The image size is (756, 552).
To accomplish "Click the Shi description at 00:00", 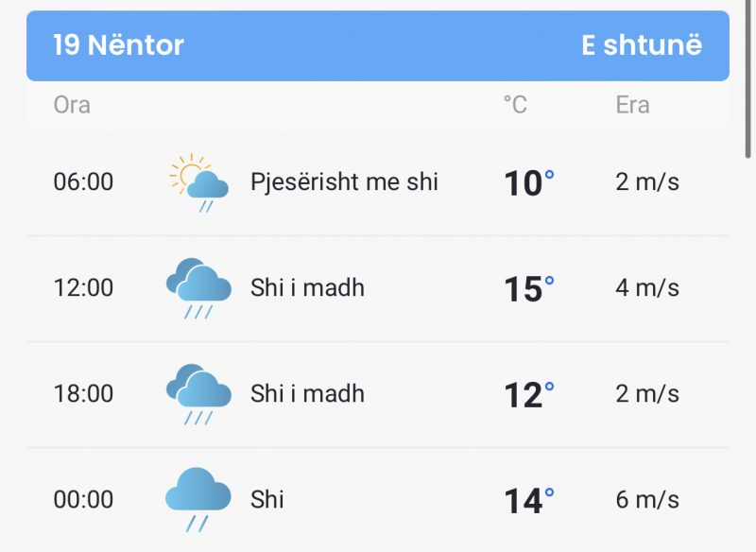I will 266,499.
